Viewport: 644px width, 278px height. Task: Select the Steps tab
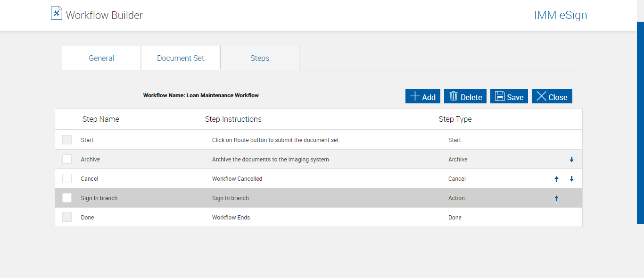coord(260,58)
